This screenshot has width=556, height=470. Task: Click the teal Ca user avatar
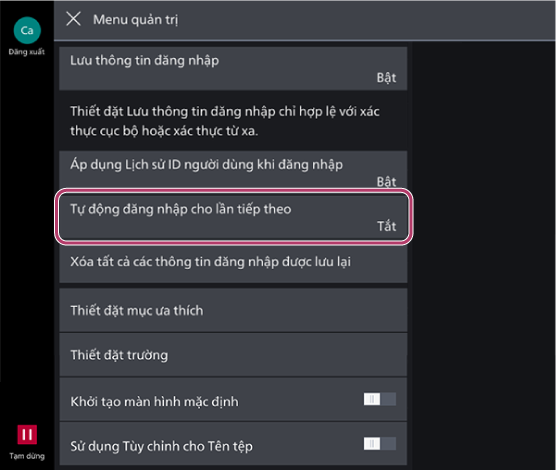[x=27, y=30]
